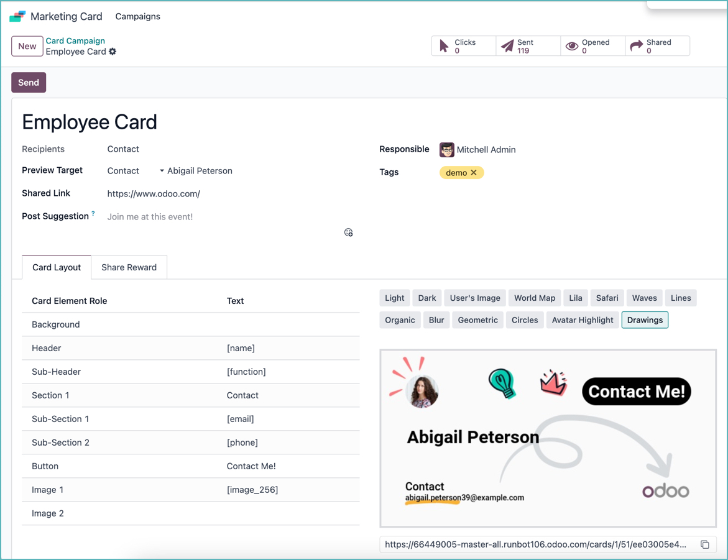The width and height of the screenshot is (728, 560).
Task: Switch card style to Avatar Highlight
Action: (x=583, y=319)
